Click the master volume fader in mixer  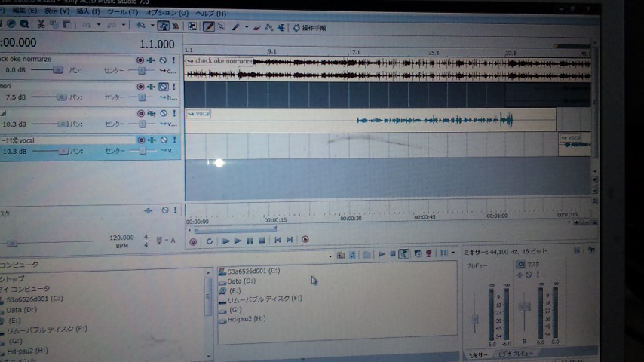(525, 307)
